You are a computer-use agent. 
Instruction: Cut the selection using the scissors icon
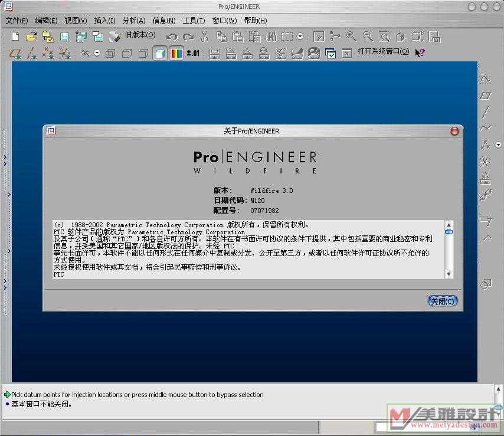pyautogui.click(x=204, y=37)
